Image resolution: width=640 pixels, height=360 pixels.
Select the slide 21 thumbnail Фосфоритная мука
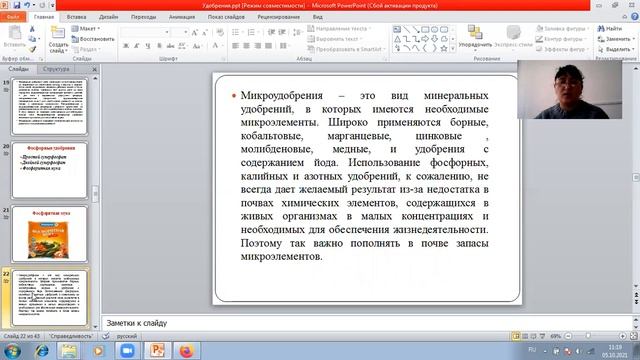point(50,234)
